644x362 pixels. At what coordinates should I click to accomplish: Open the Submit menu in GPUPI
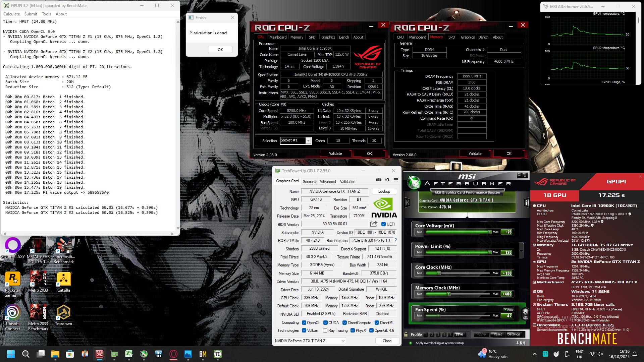pos(31,14)
